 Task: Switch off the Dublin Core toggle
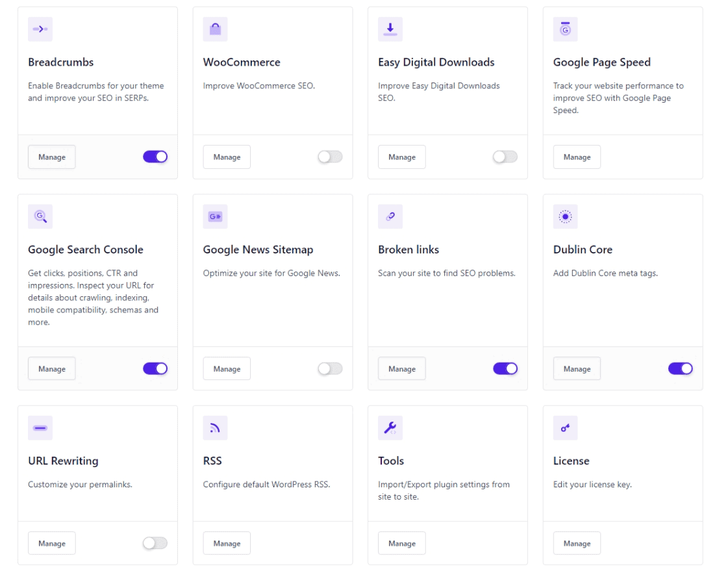pyautogui.click(x=681, y=369)
